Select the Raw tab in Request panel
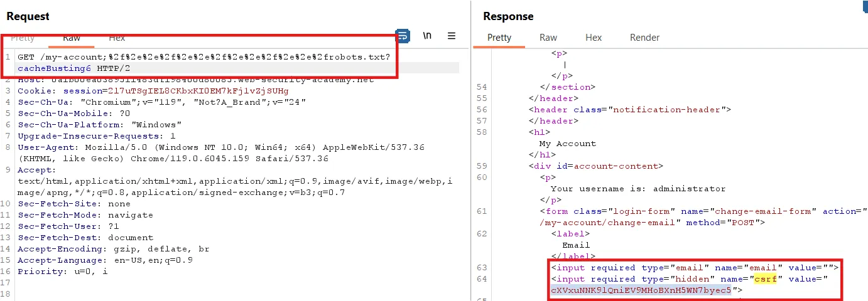Viewport: 868px width, 301px height. 72,38
